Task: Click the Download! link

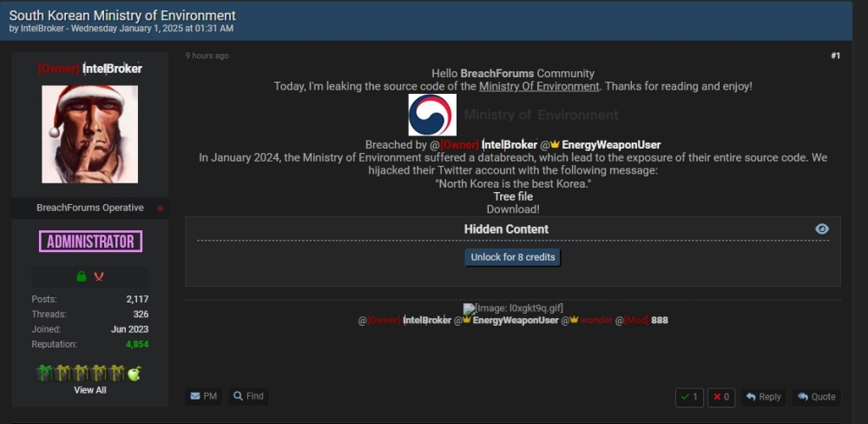Action: pos(513,209)
